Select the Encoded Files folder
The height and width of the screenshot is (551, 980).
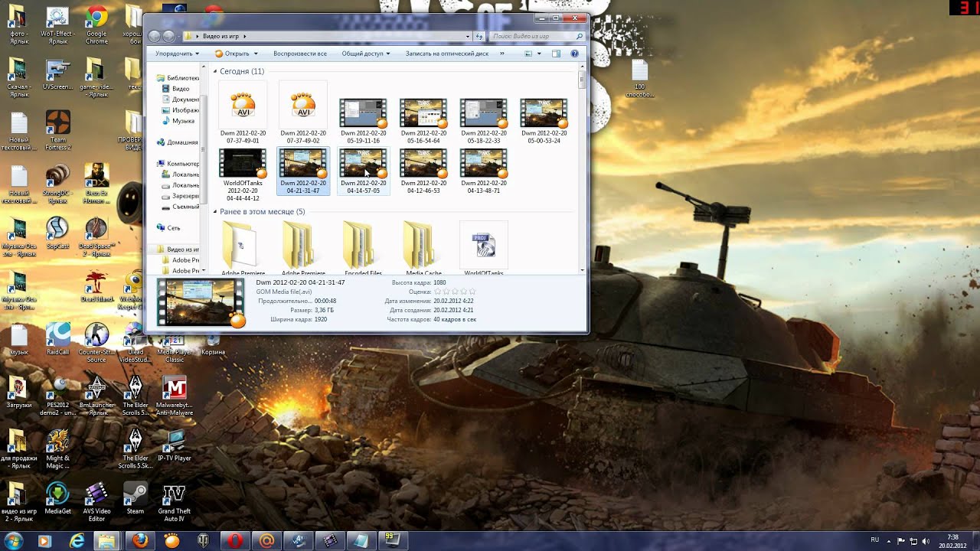point(363,248)
